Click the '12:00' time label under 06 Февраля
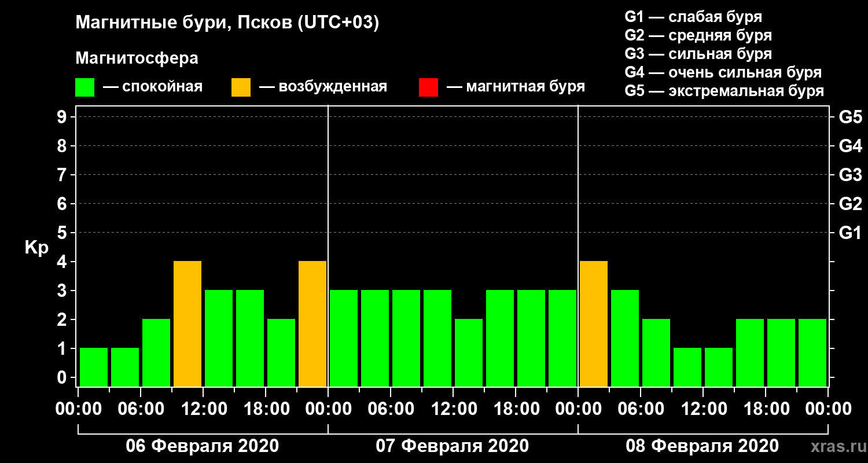The width and height of the screenshot is (868, 463). (x=203, y=409)
